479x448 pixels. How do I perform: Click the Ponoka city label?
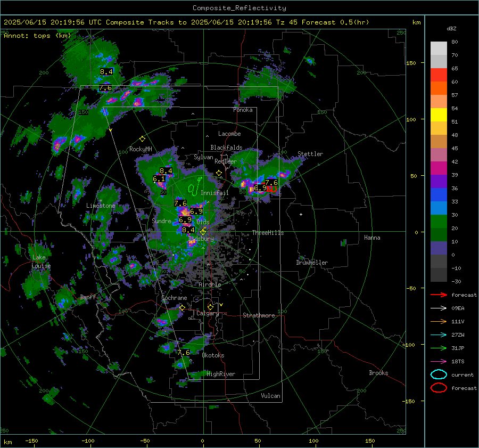coord(243,110)
